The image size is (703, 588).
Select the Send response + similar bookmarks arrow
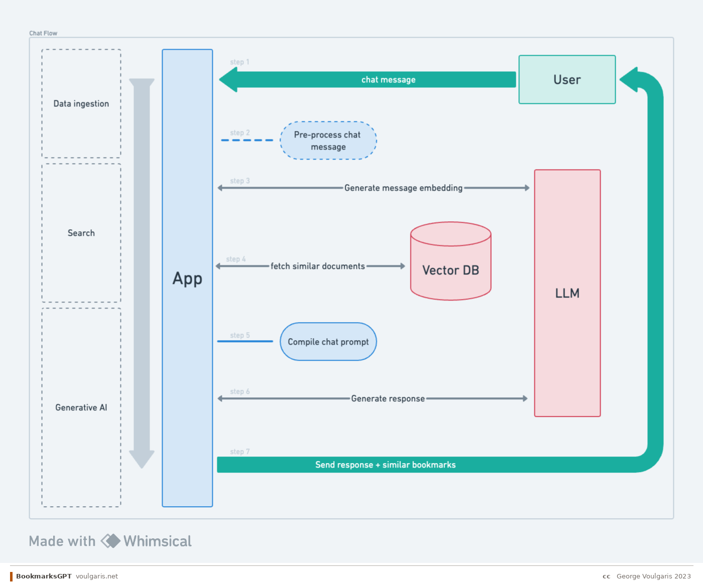pyautogui.click(x=385, y=465)
